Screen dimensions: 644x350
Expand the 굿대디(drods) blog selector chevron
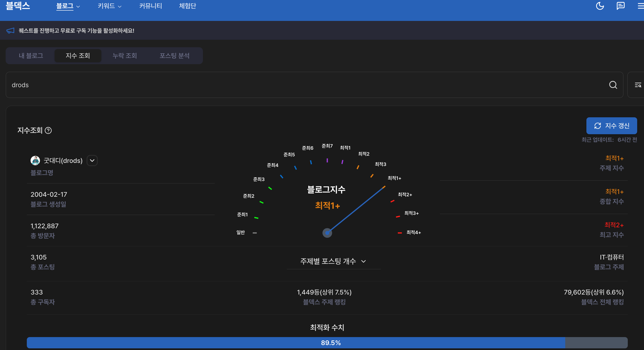tap(92, 161)
